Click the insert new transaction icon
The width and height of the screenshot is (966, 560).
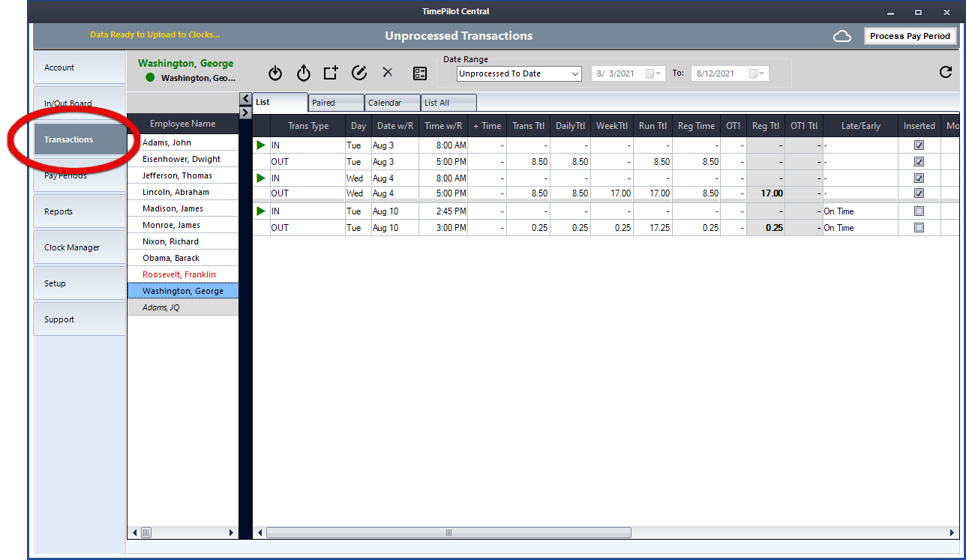(331, 73)
